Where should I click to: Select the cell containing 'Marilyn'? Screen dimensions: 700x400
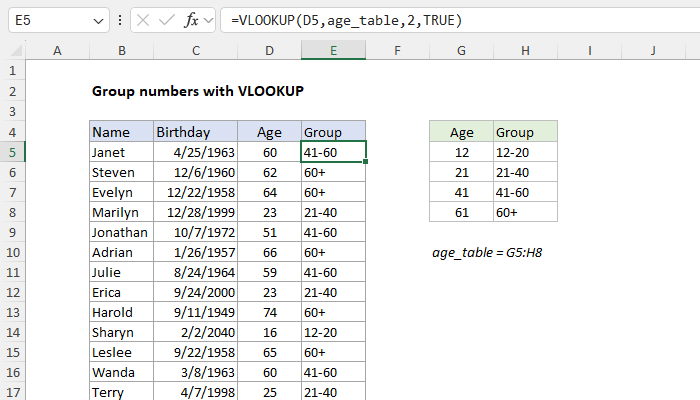coord(121,212)
